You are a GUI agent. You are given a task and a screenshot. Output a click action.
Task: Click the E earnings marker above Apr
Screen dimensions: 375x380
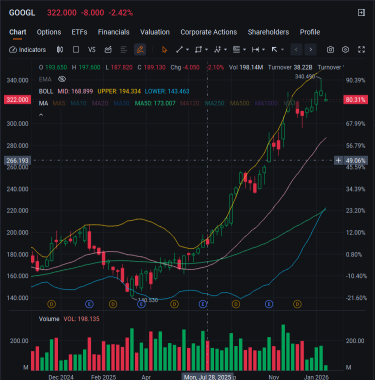click(x=141, y=304)
